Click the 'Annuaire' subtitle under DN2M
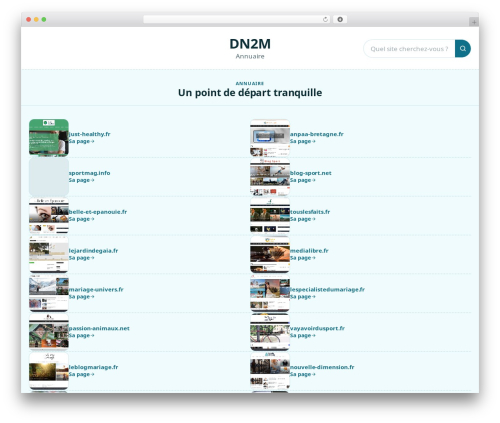 (x=250, y=56)
